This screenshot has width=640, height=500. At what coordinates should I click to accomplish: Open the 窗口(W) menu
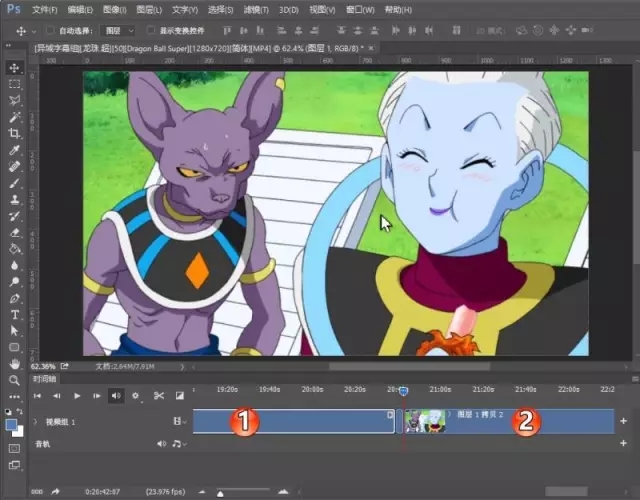click(x=360, y=10)
